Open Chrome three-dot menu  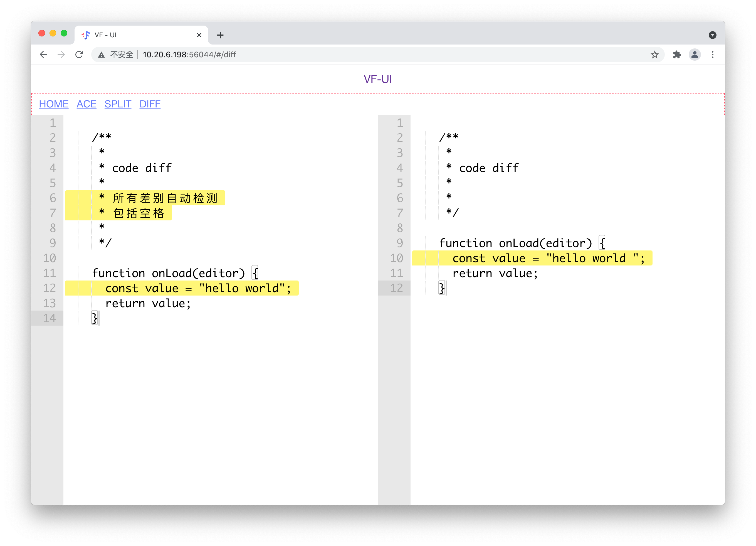713,54
